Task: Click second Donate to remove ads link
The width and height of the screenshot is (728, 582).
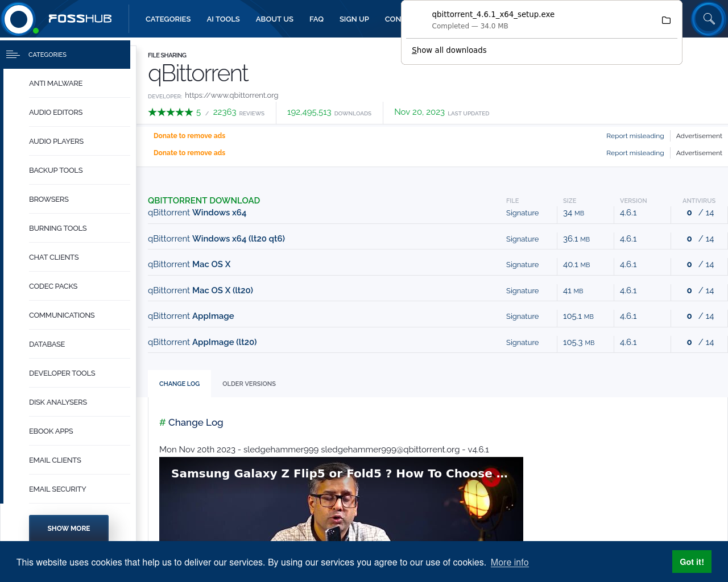Action: click(189, 152)
